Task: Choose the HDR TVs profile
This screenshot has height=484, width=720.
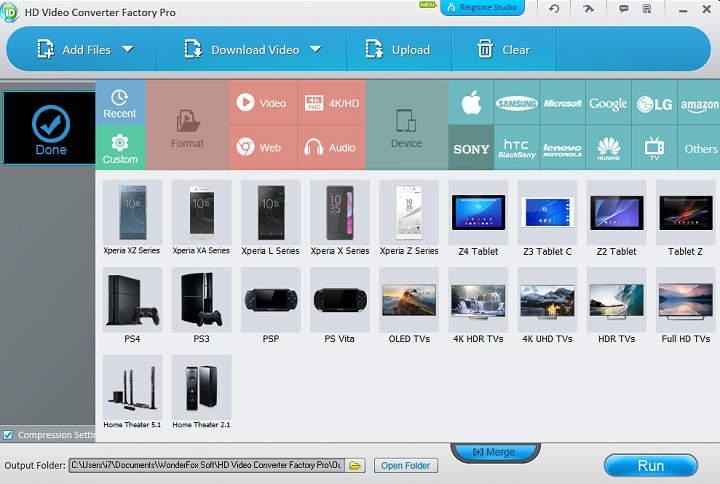Action: (616, 306)
